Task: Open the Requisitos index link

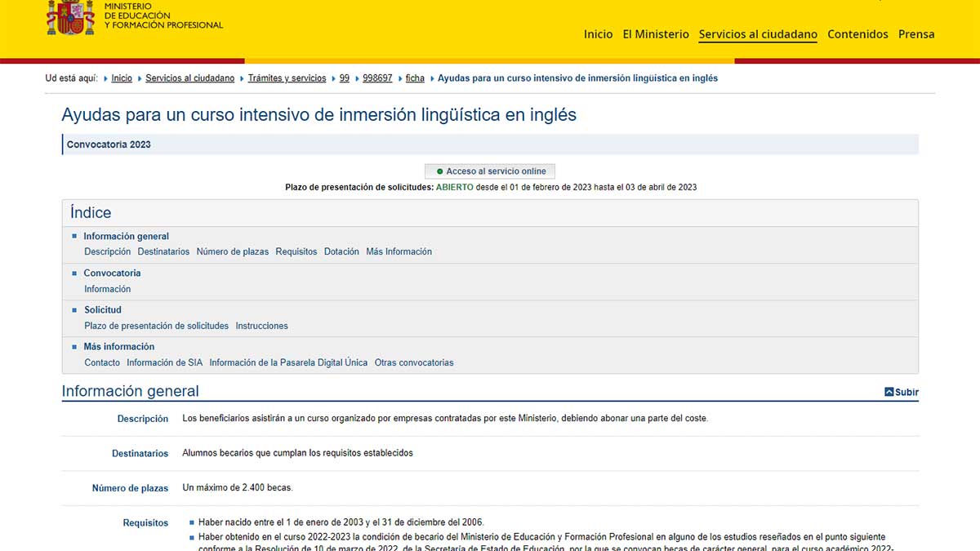Action: (x=296, y=251)
